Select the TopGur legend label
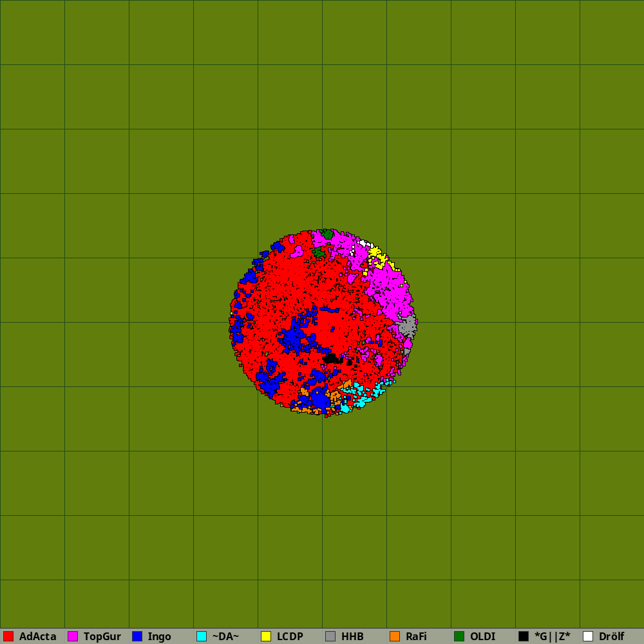 click(102, 637)
